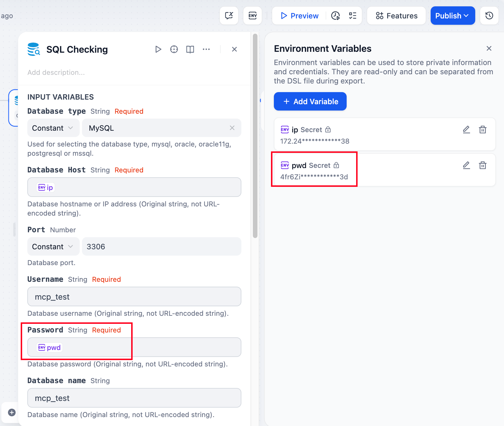Image resolution: width=504 pixels, height=426 pixels.
Task: Open the run history icon beside Preview
Action: pyautogui.click(x=335, y=16)
